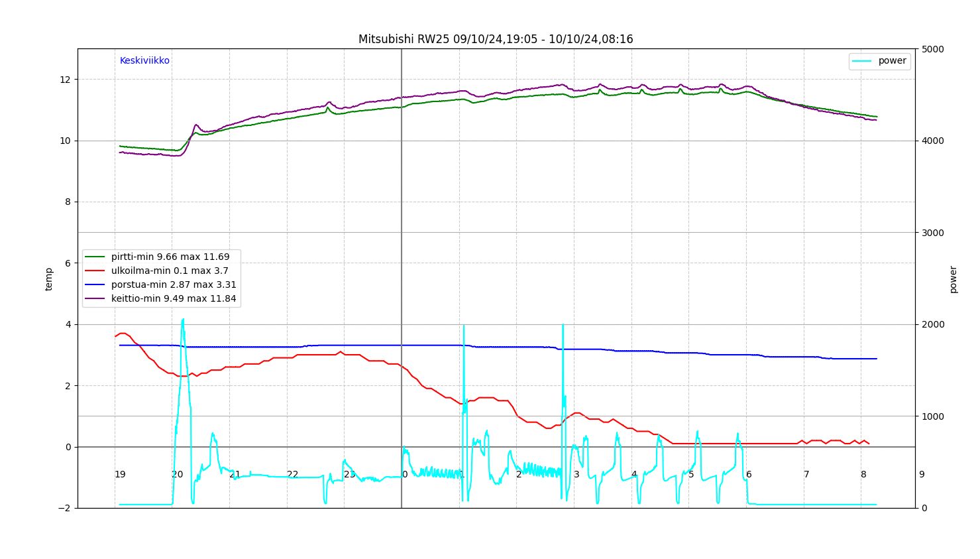This screenshot has height=559, width=980.
Task: Click the red ulkoilma legend line swatch
Action: click(x=95, y=271)
